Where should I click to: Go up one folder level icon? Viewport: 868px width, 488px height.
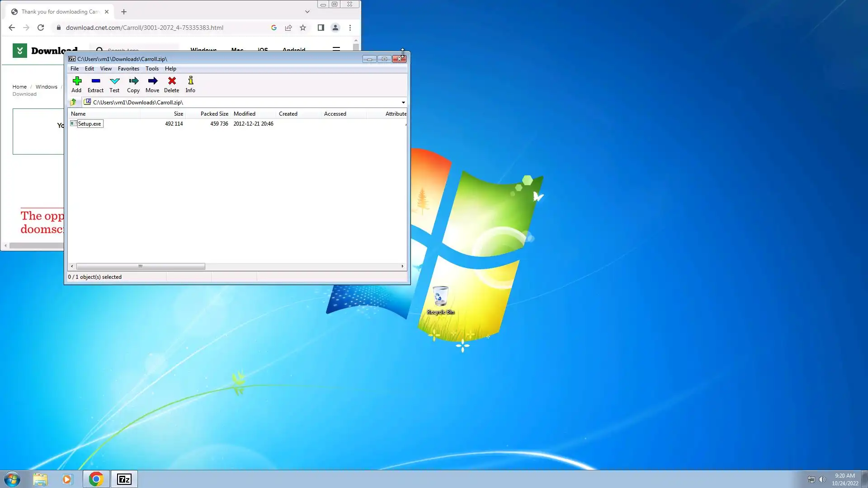click(73, 102)
